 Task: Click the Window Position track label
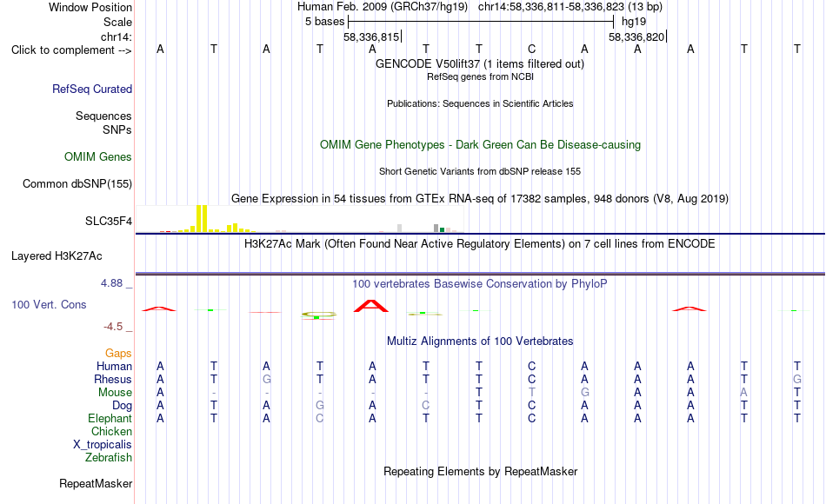[90, 7]
